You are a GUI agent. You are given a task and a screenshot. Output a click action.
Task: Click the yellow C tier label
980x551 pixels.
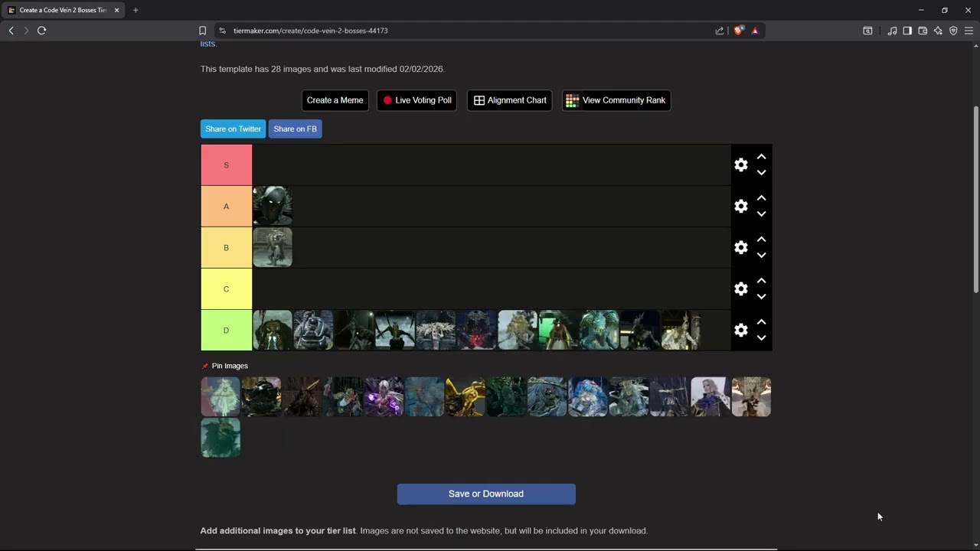coord(226,289)
